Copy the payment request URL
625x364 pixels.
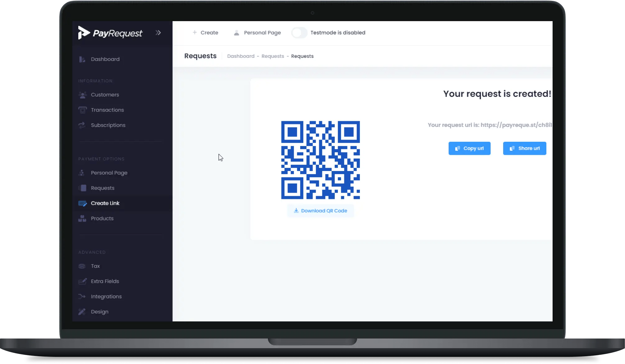[469, 148]
